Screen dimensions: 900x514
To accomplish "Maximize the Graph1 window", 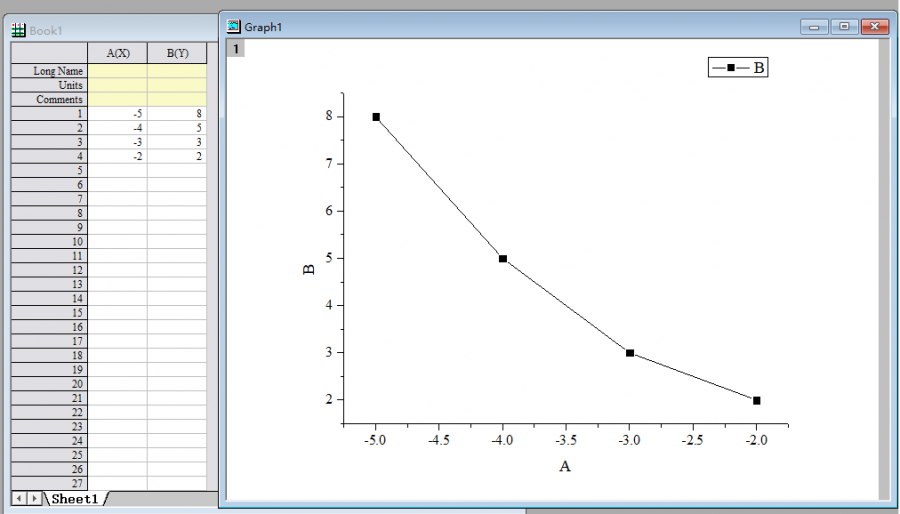I will pos(844,26).
